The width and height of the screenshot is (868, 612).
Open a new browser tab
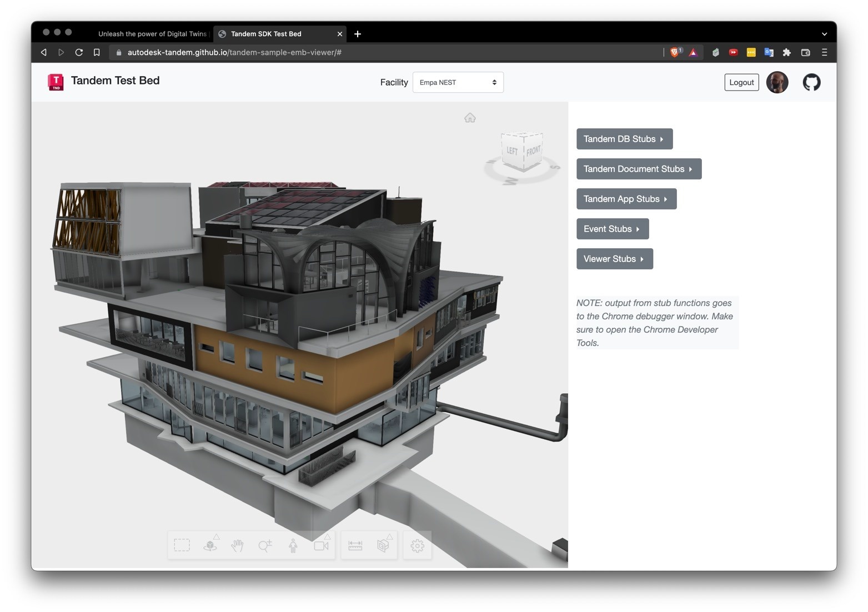[358, 34]
